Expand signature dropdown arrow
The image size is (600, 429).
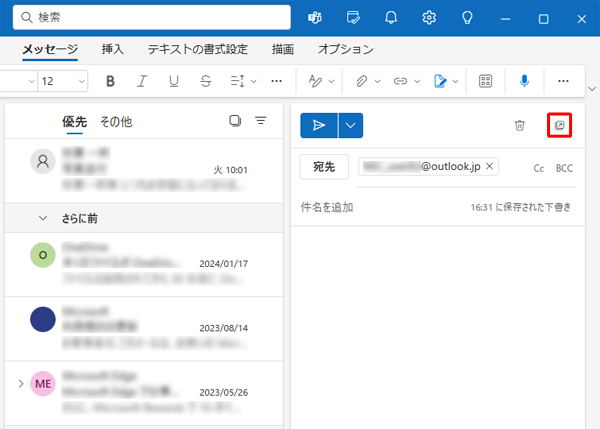tap(455, 81)
